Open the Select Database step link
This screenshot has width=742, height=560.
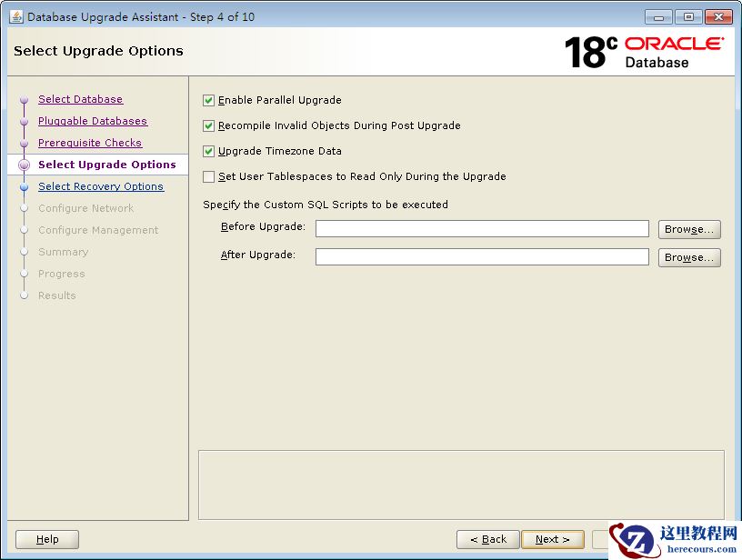(x=80, y=99)
